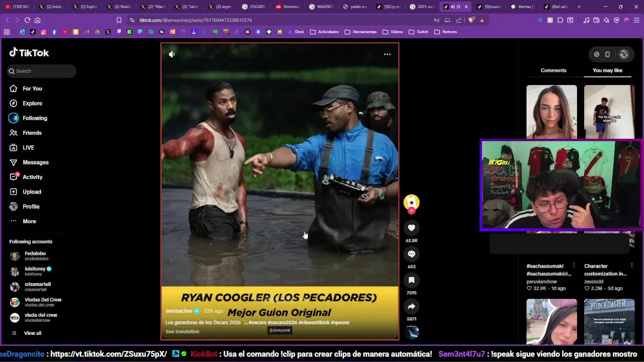644x362 pixels.
Task: Click the tiktok.com address bar URL
Action: pyautogui.click(x=195, y=20)
